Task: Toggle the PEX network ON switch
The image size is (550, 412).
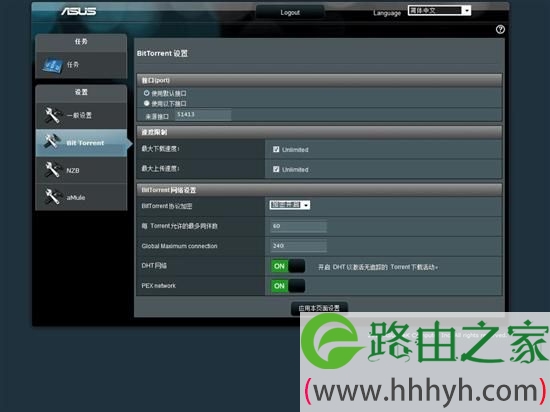Action: click(x=288, y=286)
